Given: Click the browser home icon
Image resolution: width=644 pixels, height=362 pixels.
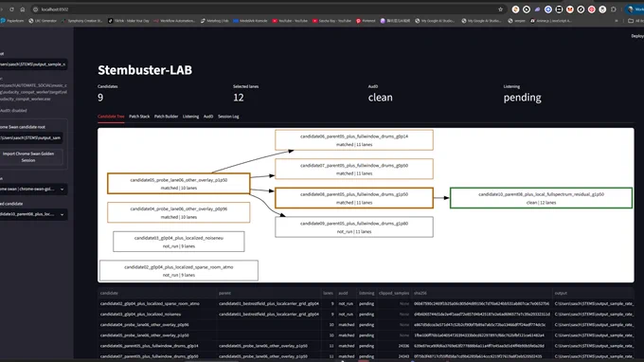Looking at the screenshot, I should [x=23, y=9].
